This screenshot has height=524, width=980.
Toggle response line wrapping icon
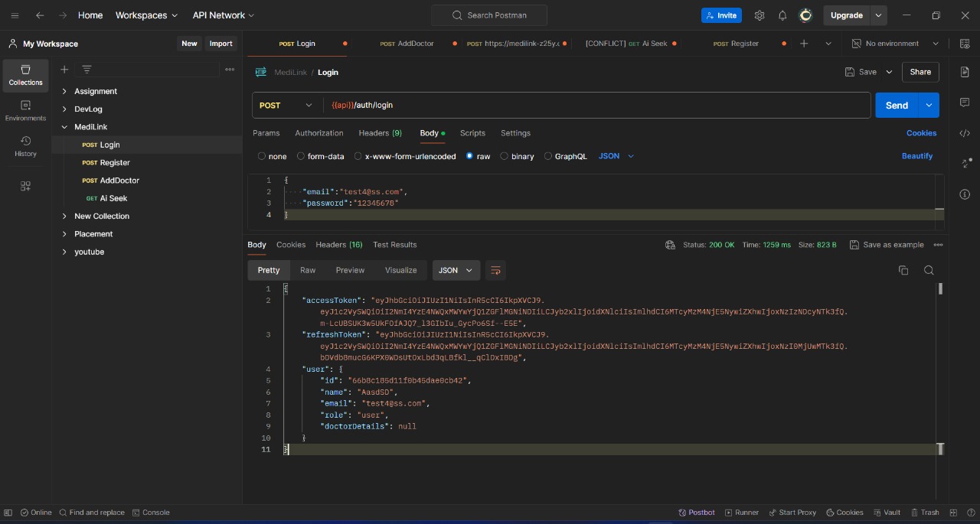495,270
